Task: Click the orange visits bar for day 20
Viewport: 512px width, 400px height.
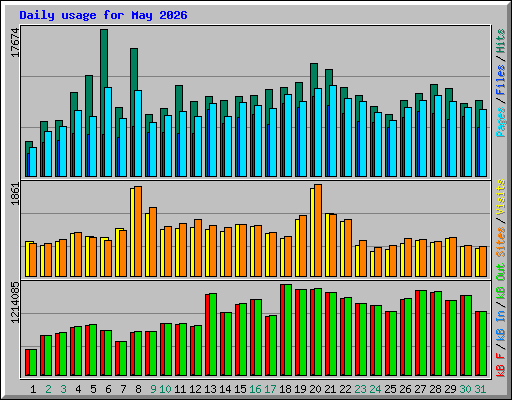Action: [x=318, y=230]
